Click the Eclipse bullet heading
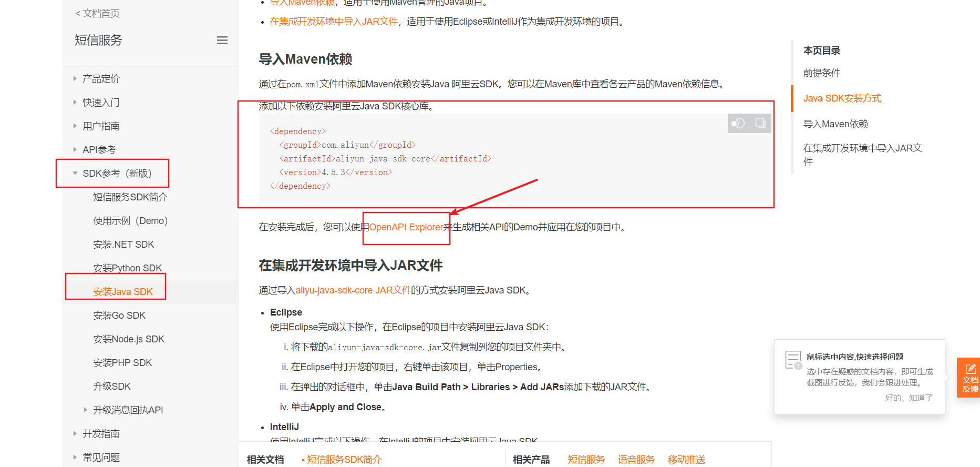980x467 pixels. (x=286, y=312)
